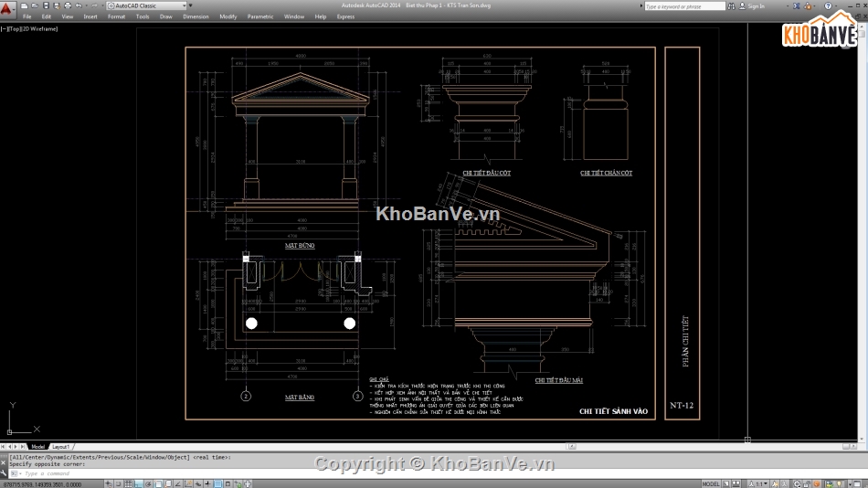
Task: Open the File menu
Action: [x=27, y=16]
